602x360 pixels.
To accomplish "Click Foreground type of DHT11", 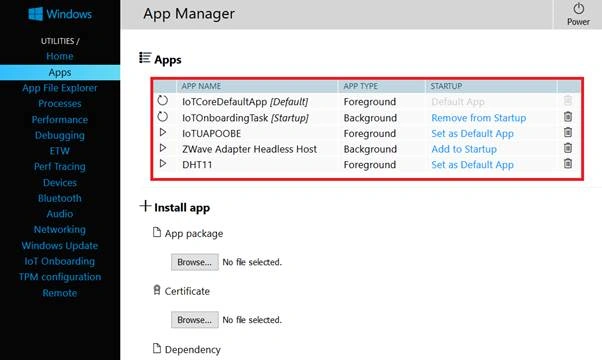I will coord(370,165).
